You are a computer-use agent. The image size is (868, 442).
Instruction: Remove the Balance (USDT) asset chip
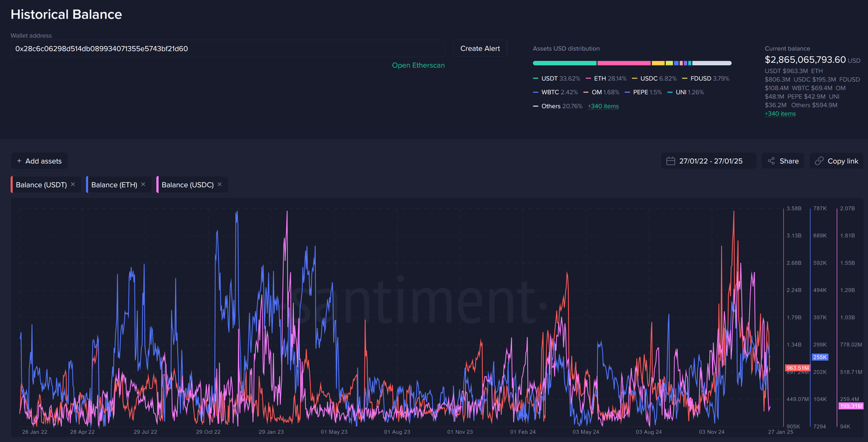coord(73,185)
